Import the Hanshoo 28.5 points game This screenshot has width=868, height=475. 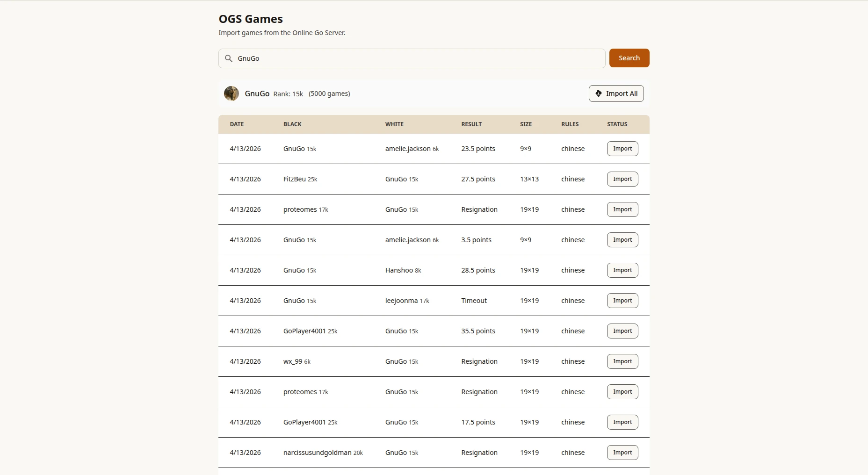[622, 270]
